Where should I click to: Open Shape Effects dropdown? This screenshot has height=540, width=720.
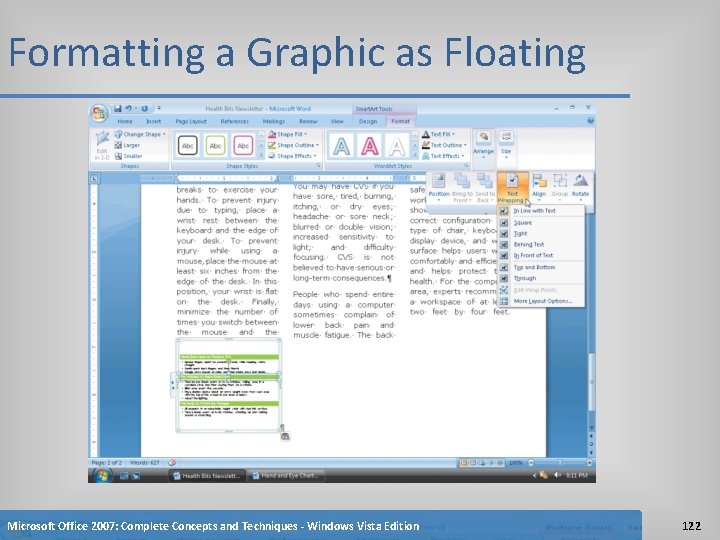click(292, 156)
